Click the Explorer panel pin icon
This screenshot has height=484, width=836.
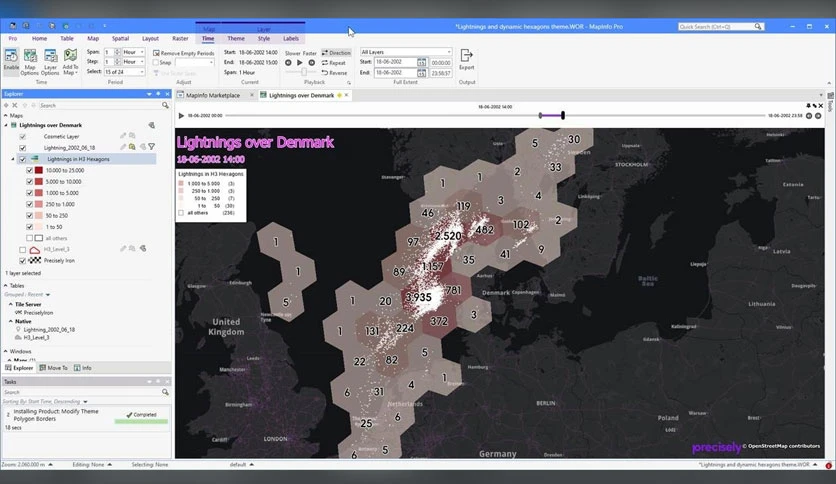[x=158, y=94]
